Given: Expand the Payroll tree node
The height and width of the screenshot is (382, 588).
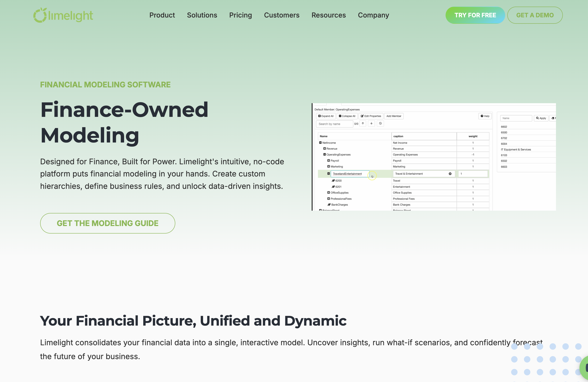Looking at the screenshot, I should pos(329,160).
